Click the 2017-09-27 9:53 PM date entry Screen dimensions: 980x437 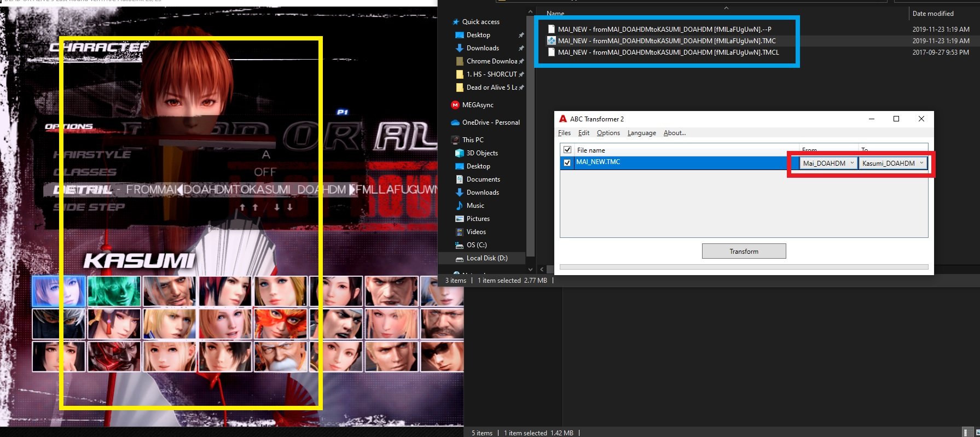click(x=941, y=53)
